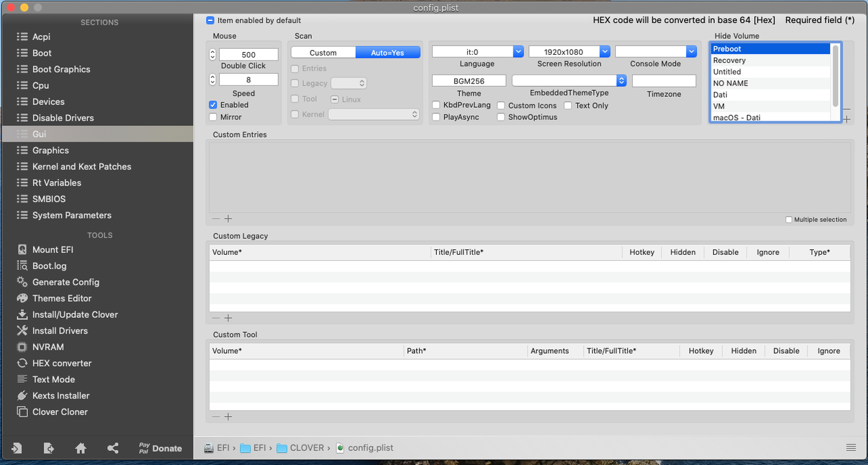This screenshot has width=868, height=465.
Task: Click the import icon in bottom toolbar
Action: [x=16, y=448]
